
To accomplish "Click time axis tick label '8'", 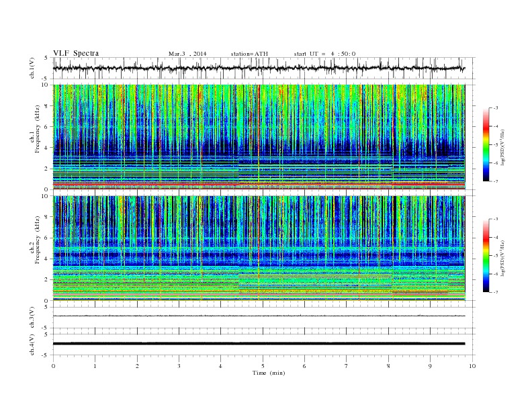I will [388, 366].
